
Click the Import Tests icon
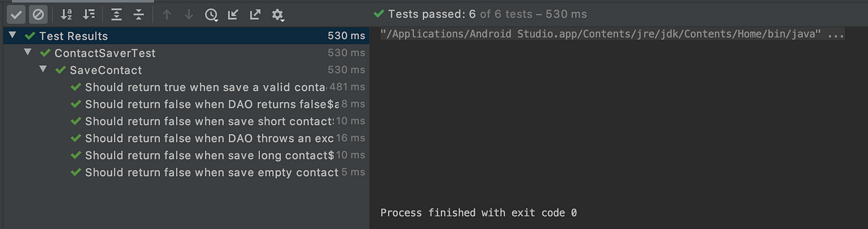pos(233,14)
